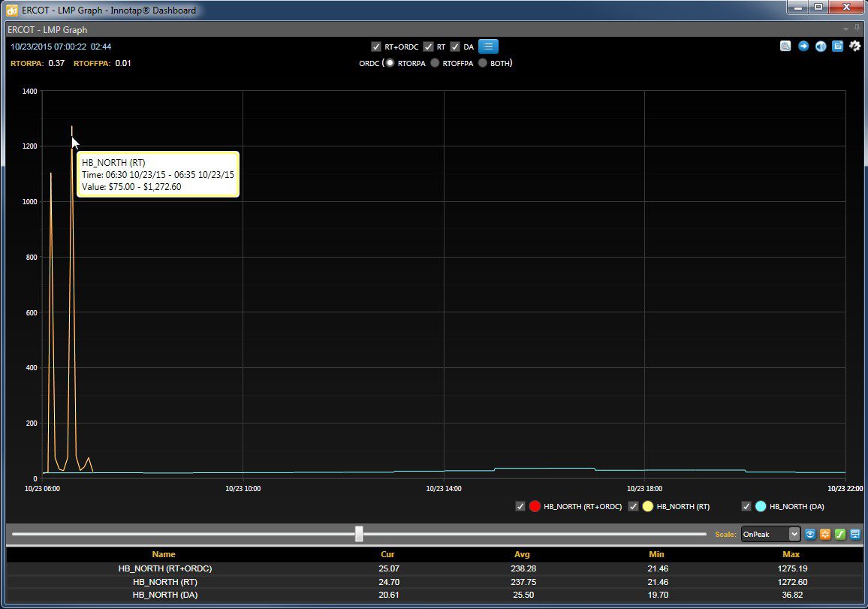This screenshot has height=609, width=868.
Task: Click the Max value 36.82
Action: [792, 595]
